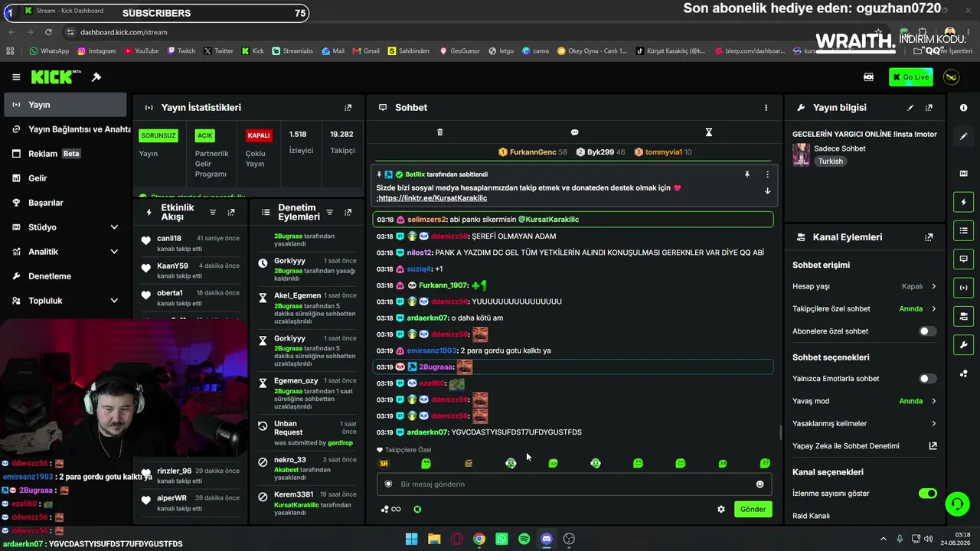Click the green Go Live button
The image size is (980, 551).
(911, 77)
